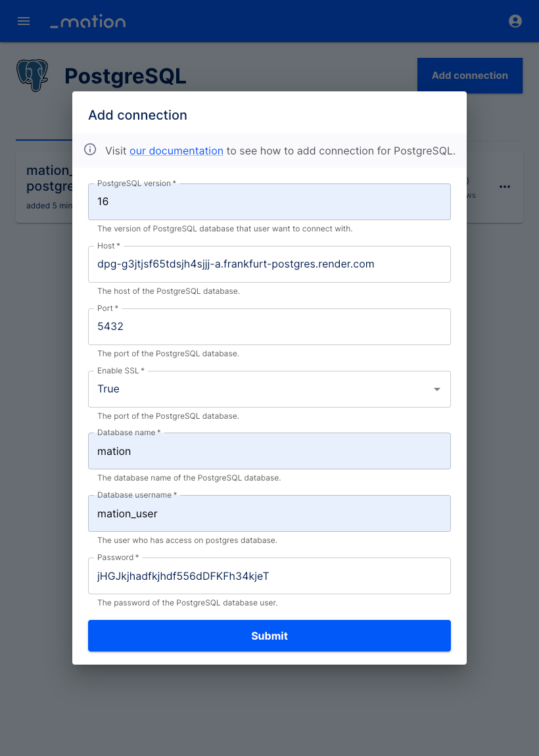Select the existing mation postgres connection card
This screenshot has width=539, height=756.
(44, 187)
